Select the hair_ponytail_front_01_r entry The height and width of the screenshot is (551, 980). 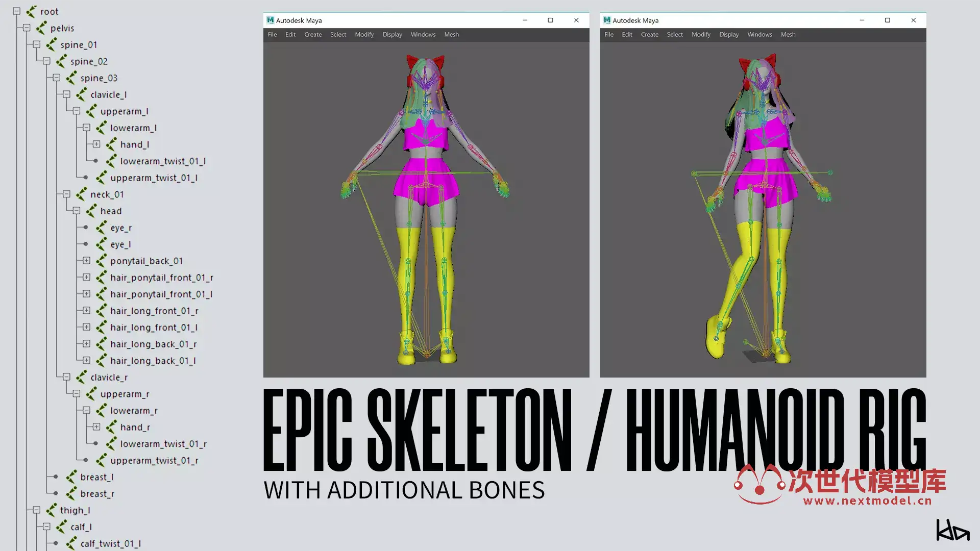161,278
